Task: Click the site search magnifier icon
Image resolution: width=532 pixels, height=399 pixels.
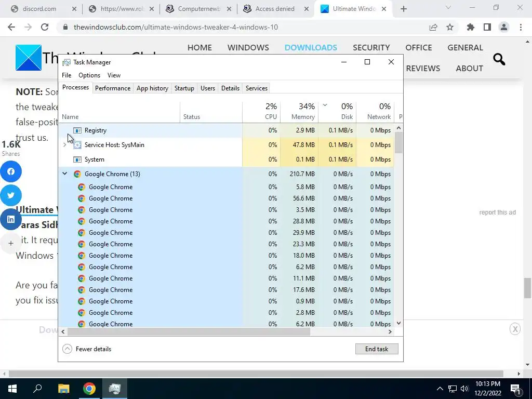Action: pos(499,59)
